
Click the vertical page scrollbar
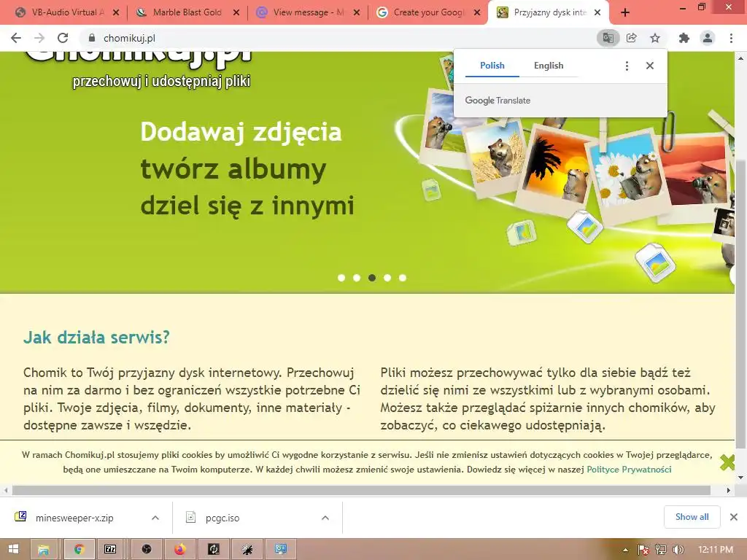click(x=740, y=305)
